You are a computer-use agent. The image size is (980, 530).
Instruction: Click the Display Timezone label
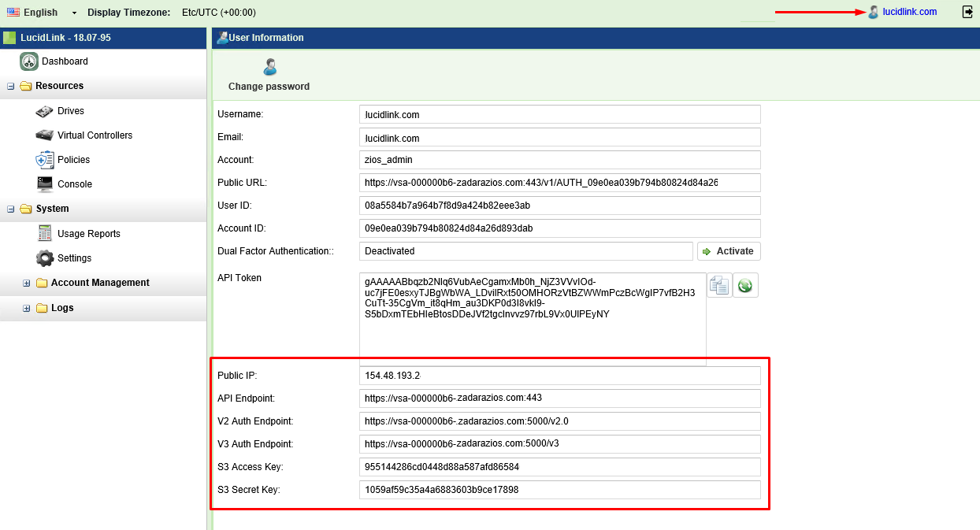tap(129, 13)
